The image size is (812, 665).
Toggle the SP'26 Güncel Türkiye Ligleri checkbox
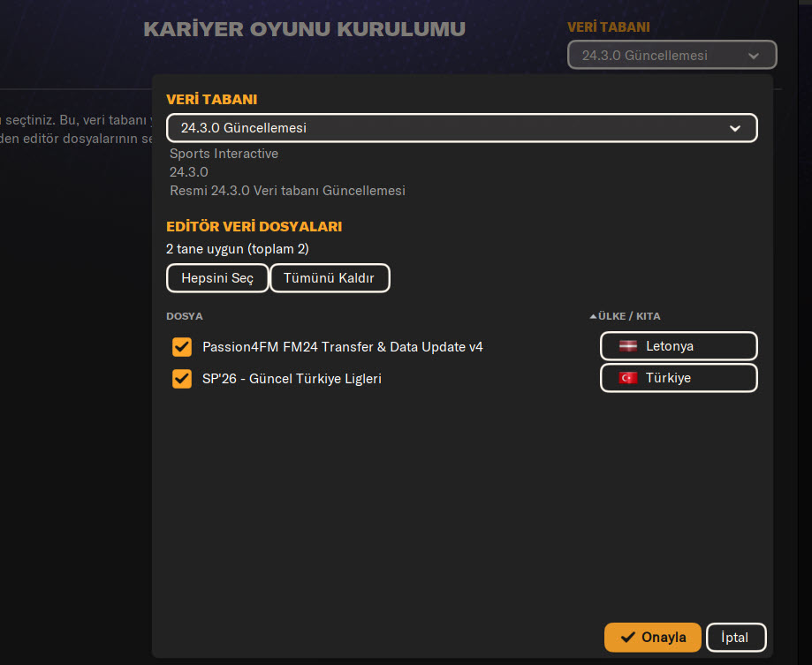(182, 379)
